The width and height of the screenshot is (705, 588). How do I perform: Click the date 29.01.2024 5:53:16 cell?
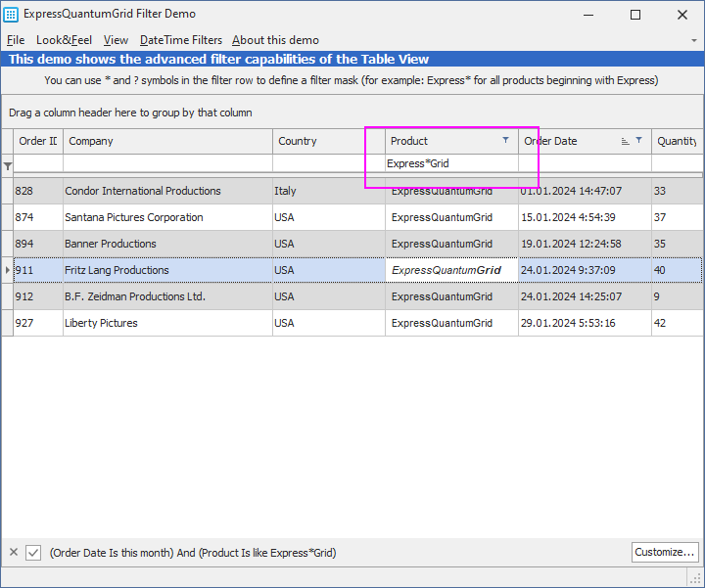[x=585, y=323]
